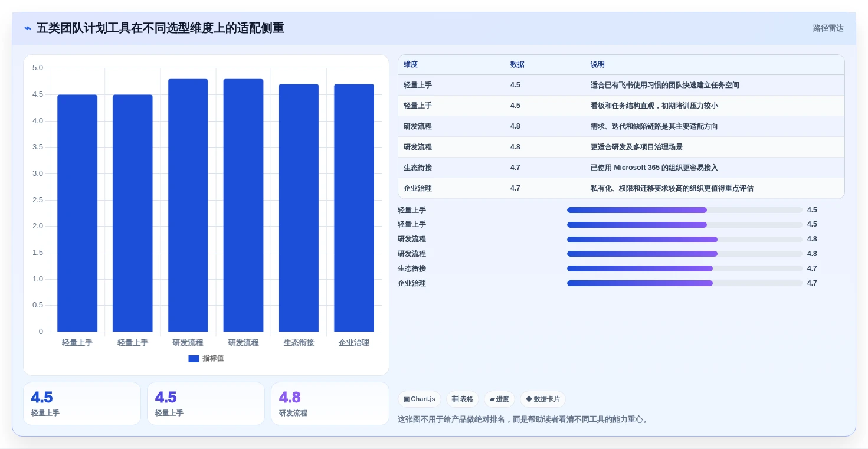This screenshot has height=449, width=868.
Task: Toggle the 指标值 legend swatch in chart
Action: click(x=194, y=359)
